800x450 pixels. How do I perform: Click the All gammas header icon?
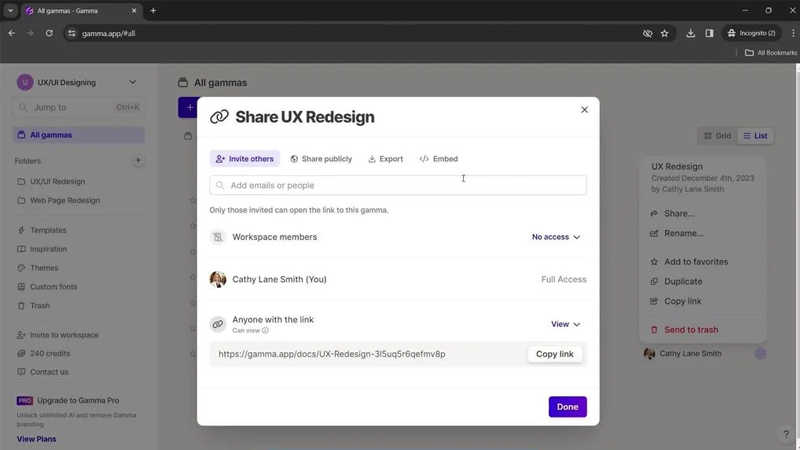pos(183,83)
